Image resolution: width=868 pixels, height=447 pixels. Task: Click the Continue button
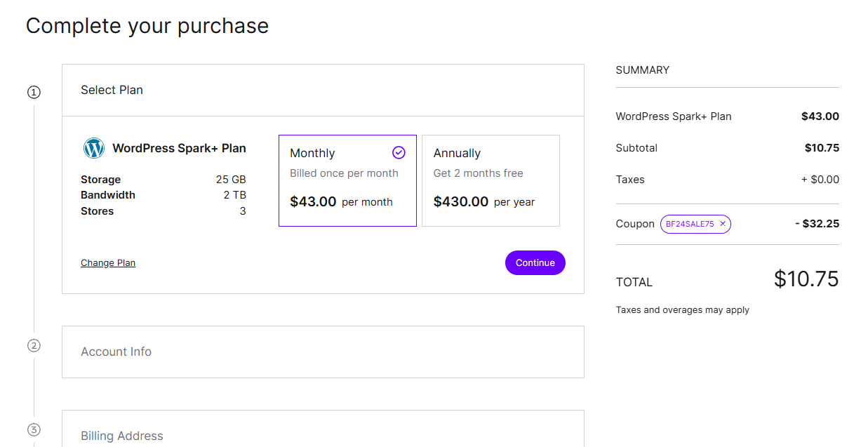point(535,262)
